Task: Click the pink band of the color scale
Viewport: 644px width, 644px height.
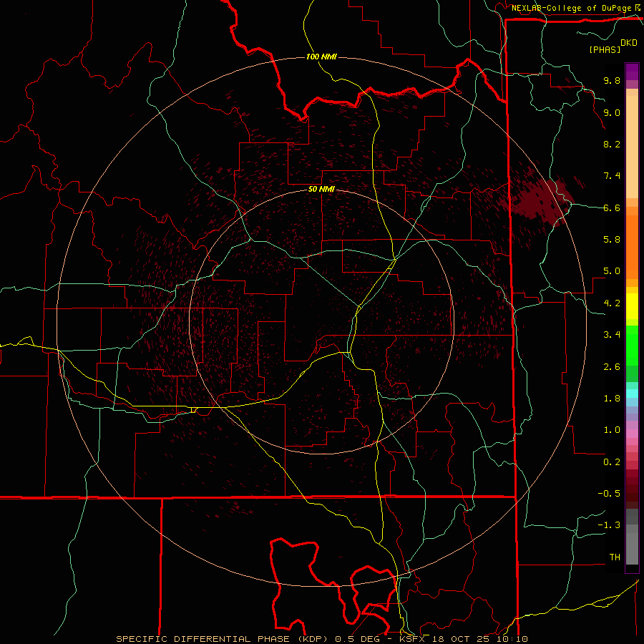Action: (x=632, y=434)
